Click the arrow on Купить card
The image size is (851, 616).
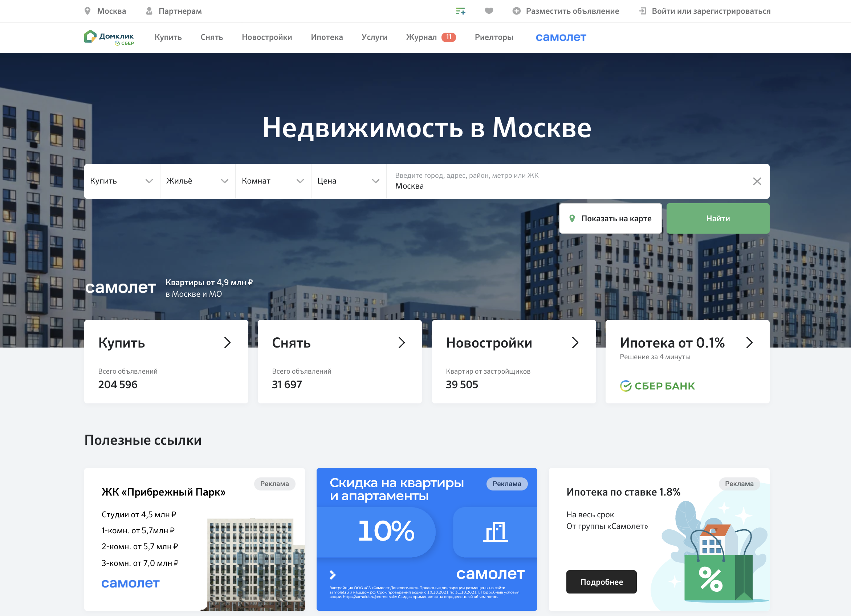coord(227,343)
